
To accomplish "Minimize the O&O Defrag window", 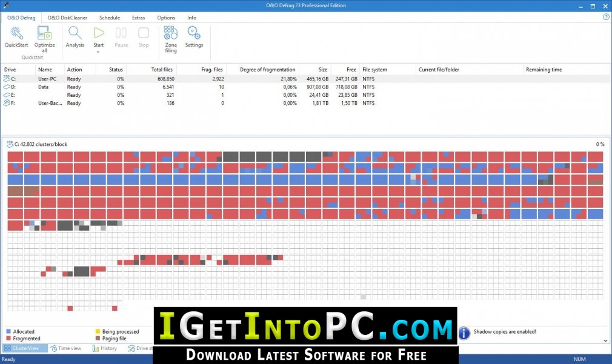I will pos(580,6).
